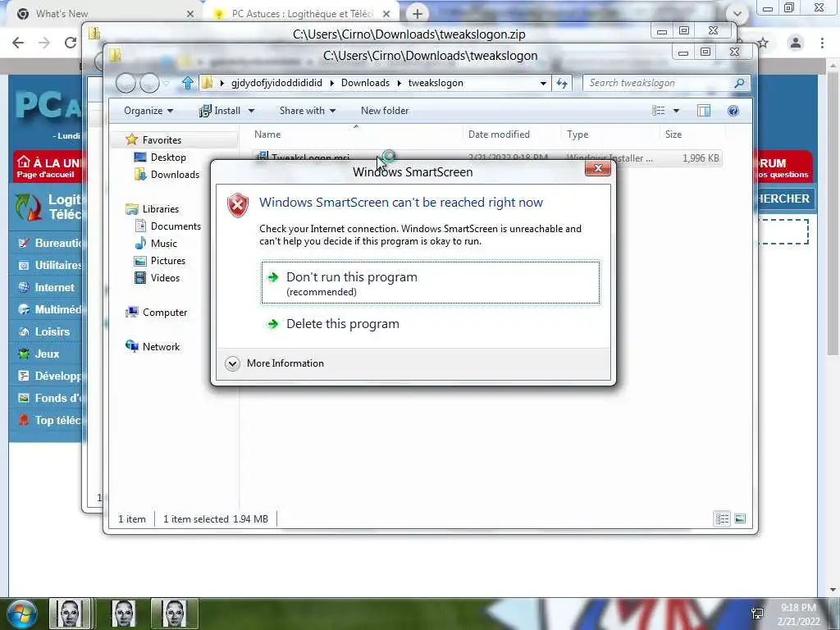Screen dimensions: 840x630
Task: Open the taskbar clock showing 9:18 PM
Action: pyautogui.click(x=798, y=614)
